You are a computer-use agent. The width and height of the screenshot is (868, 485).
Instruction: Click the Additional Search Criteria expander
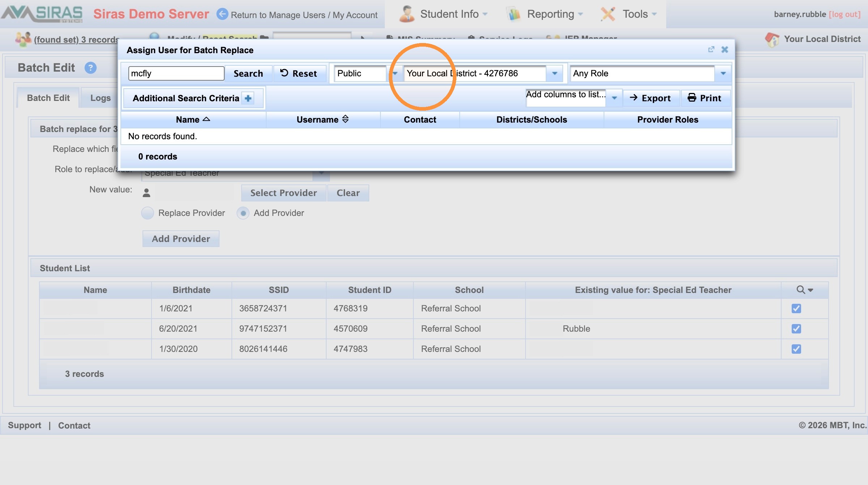point(193,98)
